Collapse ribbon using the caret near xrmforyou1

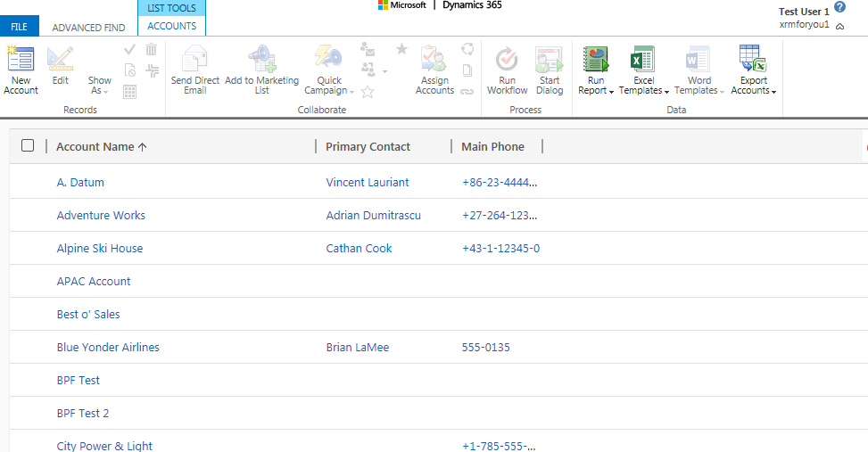tap(839, 26)
